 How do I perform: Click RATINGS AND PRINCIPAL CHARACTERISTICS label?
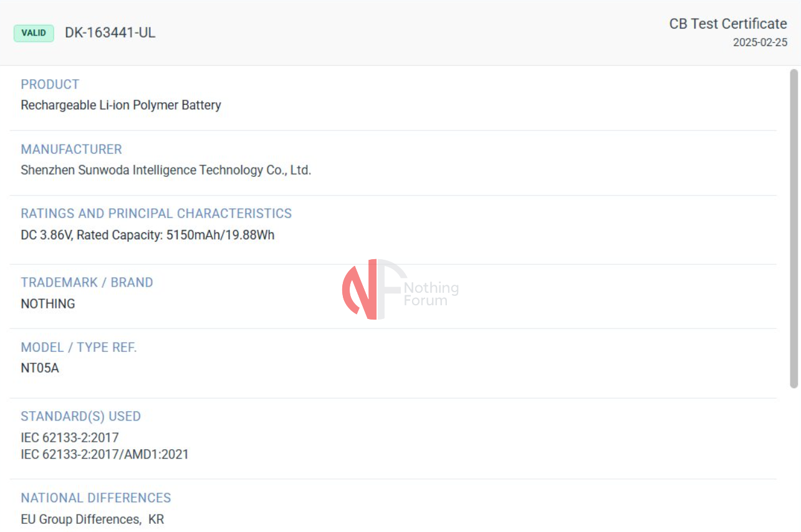156,214
